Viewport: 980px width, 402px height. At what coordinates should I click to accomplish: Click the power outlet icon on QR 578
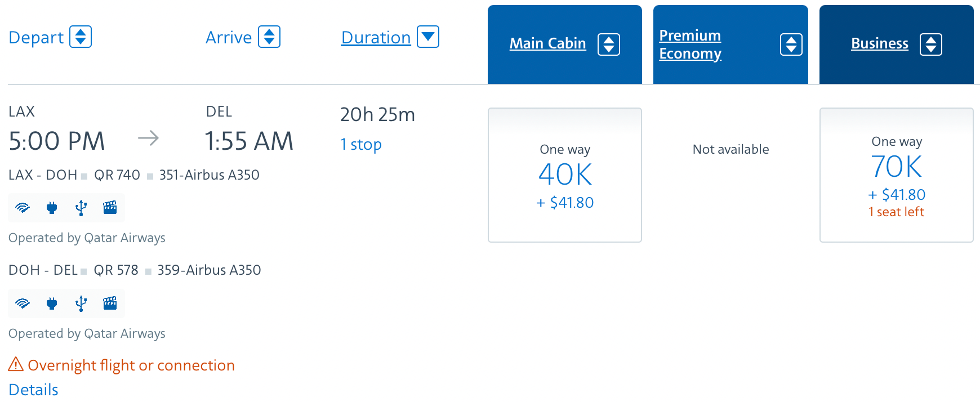coord(52,303)
